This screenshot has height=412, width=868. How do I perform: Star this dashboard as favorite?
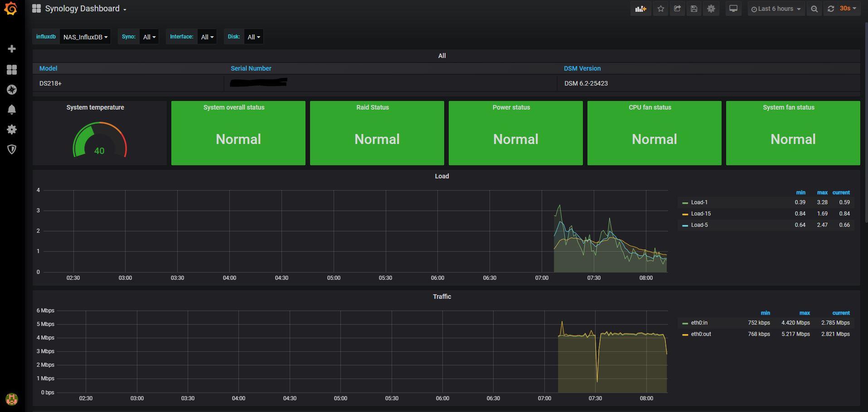[x=661, y=9]
